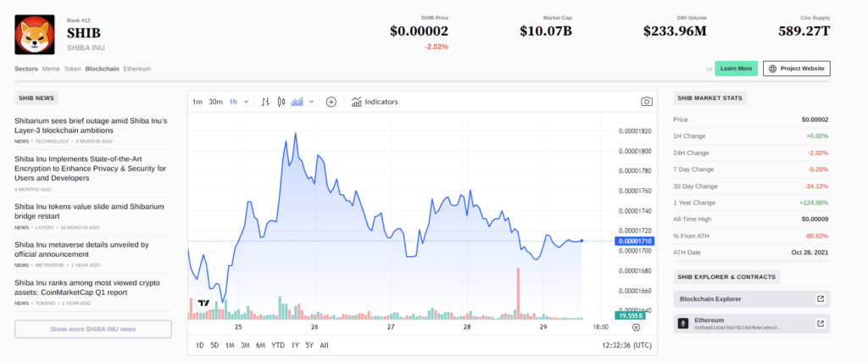
Task: Open State-of-the-Art Encryption news article
Action: tap(90, 168)
